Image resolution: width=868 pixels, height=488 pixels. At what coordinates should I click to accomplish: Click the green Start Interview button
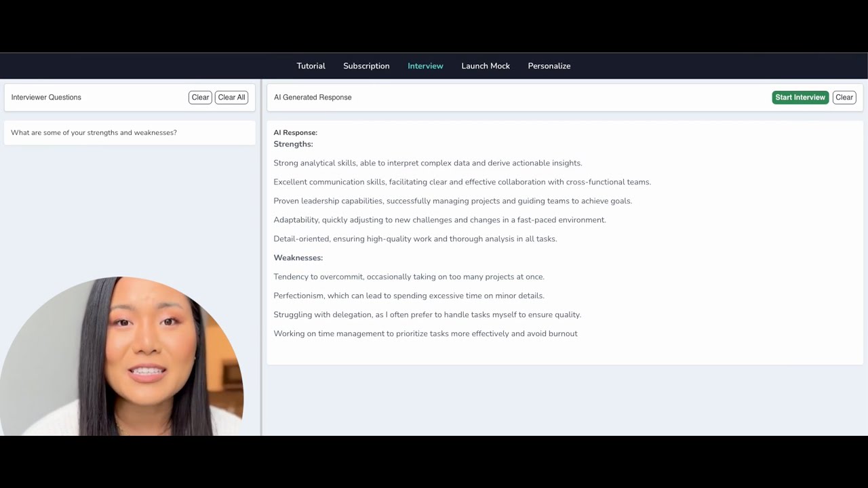click(800, 98)
